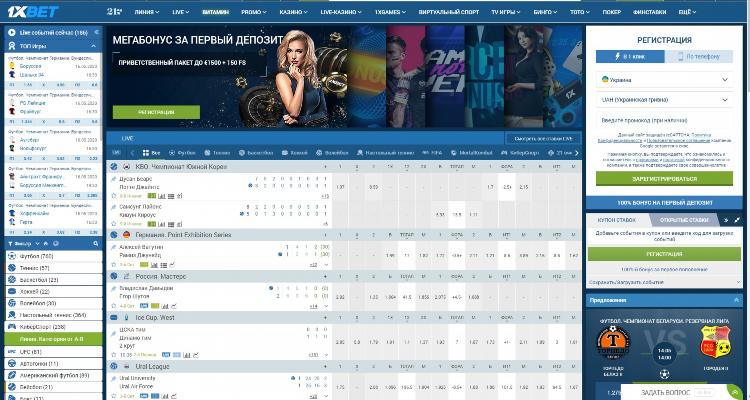Open the currency dropdown UAH

664,100
